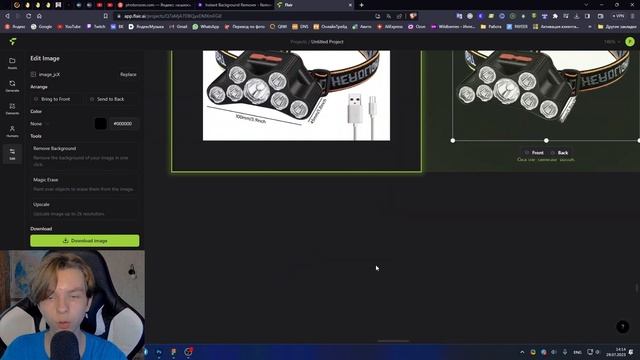Switch to the photoroom.com tab
This screenshot has height=360, width=640.
coord(155,5)
